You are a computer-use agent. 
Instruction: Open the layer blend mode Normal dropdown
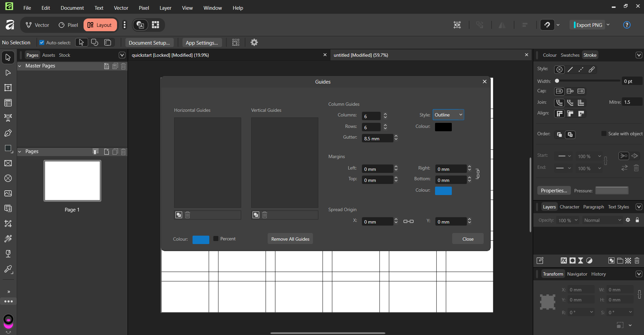pyautogui.click(x=602, y=220)
